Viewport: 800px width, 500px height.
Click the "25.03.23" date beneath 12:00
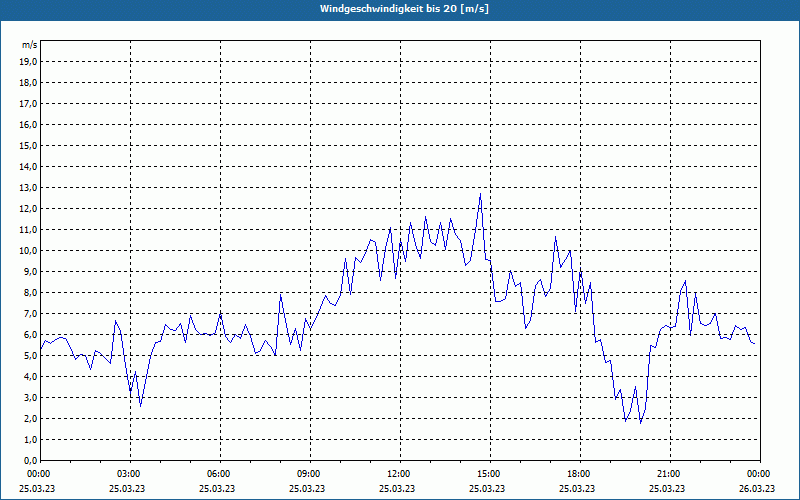[x=397, y=488]
